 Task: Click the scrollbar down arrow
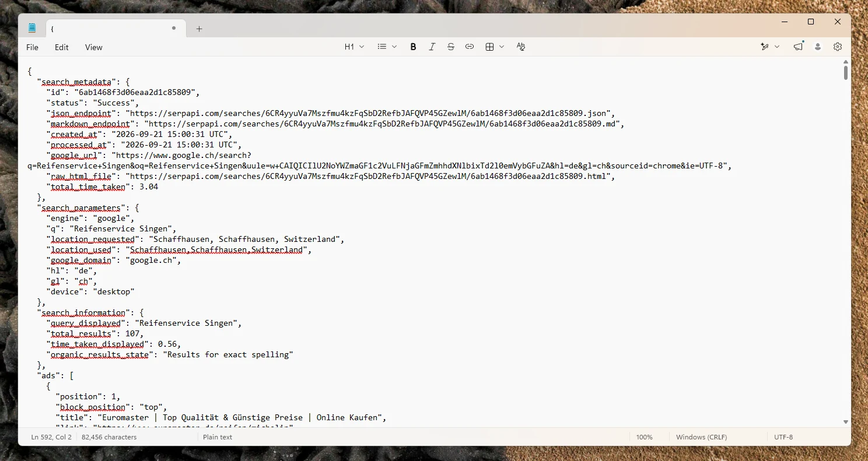(846, 422)
